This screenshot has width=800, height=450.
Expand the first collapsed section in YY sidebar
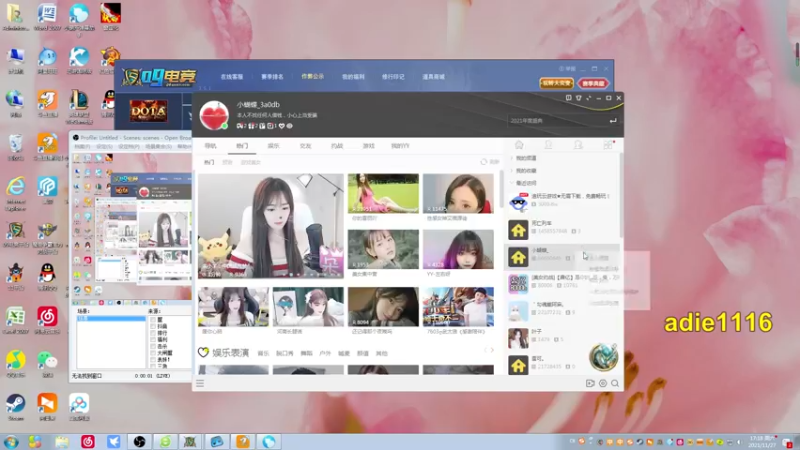click(511, 158)
